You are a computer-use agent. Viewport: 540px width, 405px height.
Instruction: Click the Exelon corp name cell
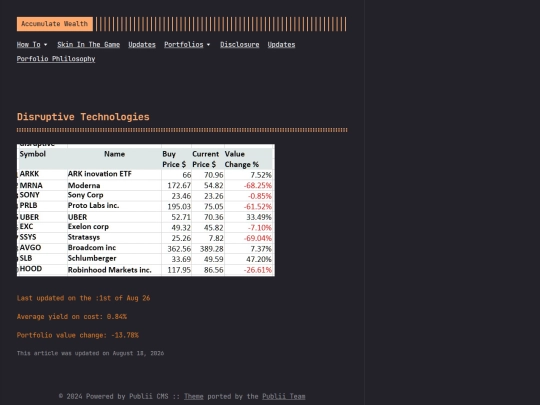coord(88,227)
